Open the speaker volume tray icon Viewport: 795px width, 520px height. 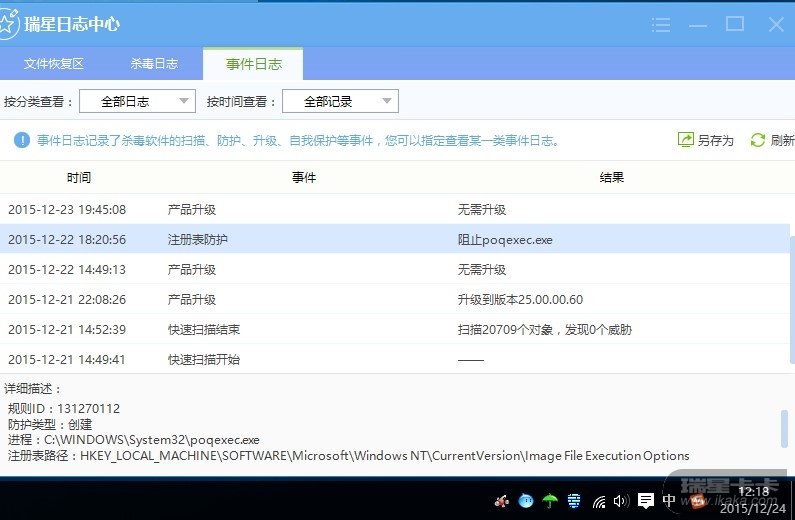[x=621, y=501]
